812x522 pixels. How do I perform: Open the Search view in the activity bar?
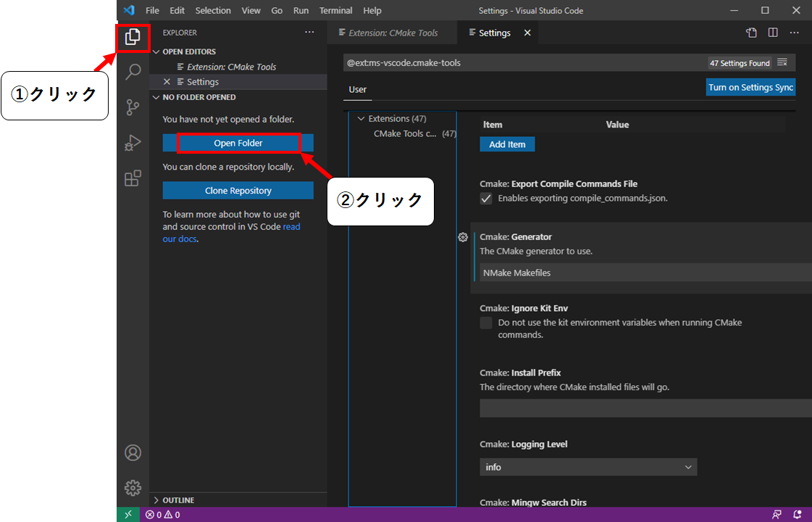point(133,72)
